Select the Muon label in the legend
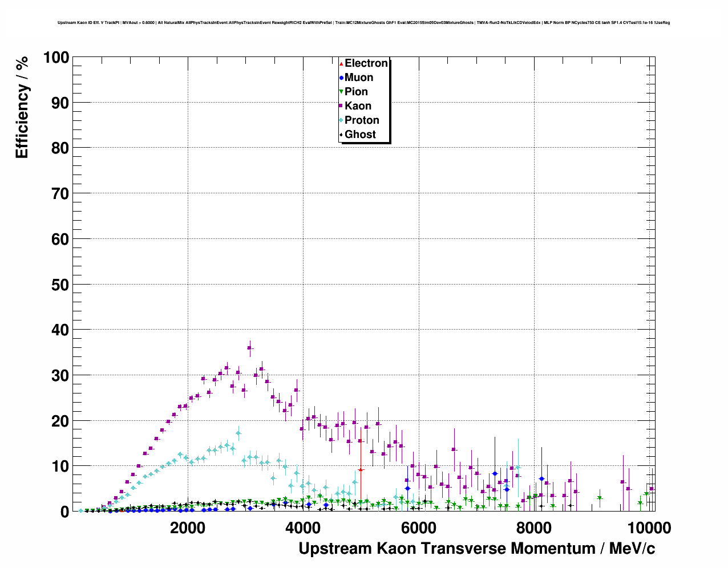728x568 pixels. 359,78
